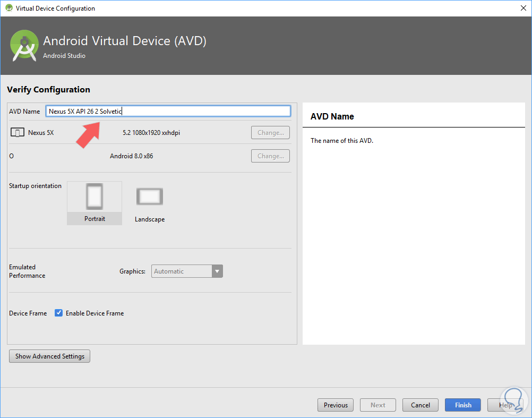The image size is (532, 418).
Task: Click Finish to create the AVD
Action: (463, 405)
